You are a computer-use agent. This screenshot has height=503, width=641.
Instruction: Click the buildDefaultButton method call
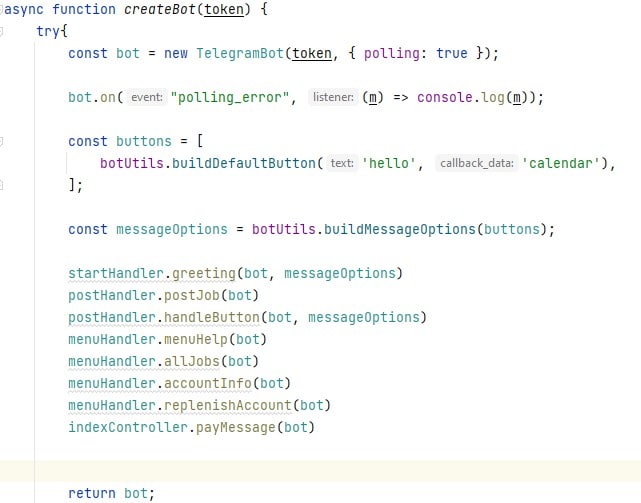(x=244, y=163)
